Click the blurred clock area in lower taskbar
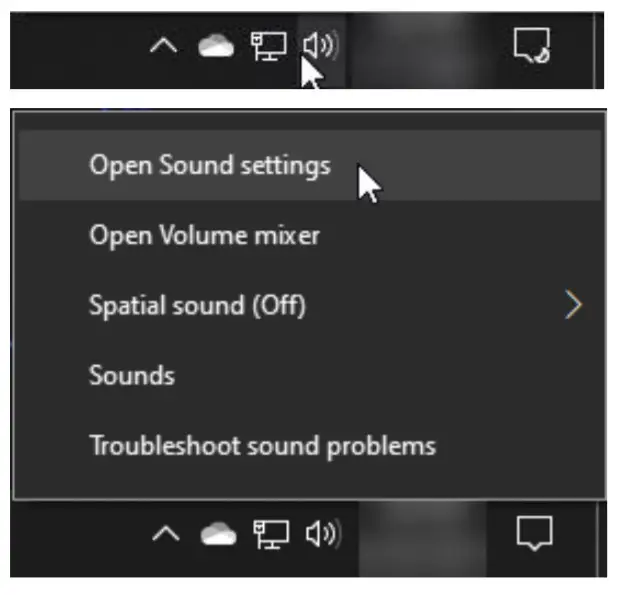 tap(420, 535)
